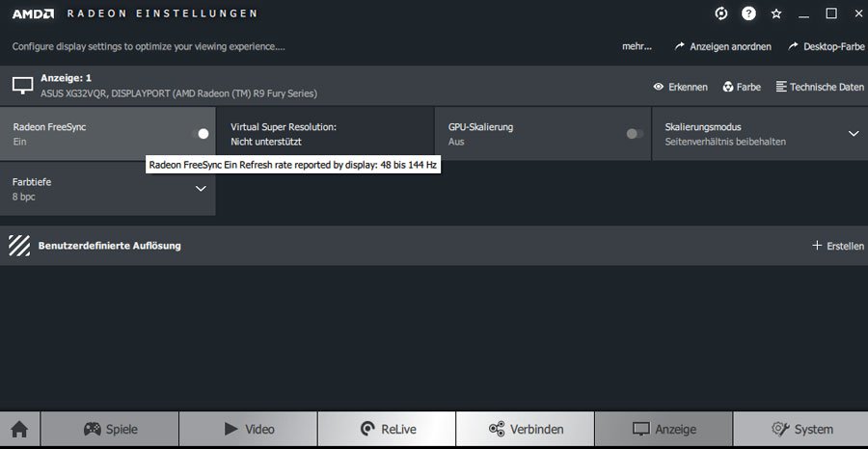Open the help question mark icon
Image resolution: width=868 pixels, height=449 pixels.
(748, 13)
